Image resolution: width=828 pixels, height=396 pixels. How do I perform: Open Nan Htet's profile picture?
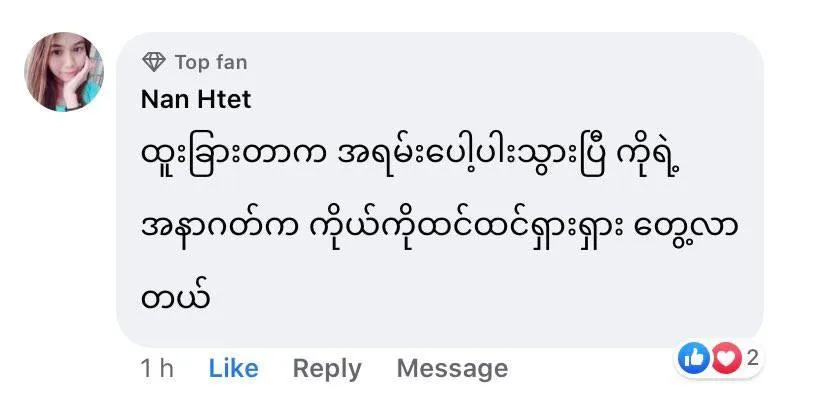pyautogui.click(x=64, y=72)
